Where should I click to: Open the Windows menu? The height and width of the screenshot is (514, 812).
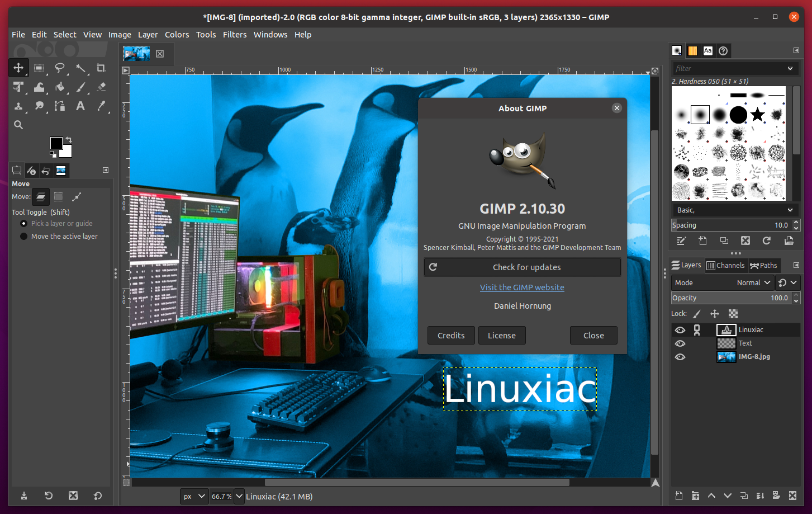pos(270,35)
